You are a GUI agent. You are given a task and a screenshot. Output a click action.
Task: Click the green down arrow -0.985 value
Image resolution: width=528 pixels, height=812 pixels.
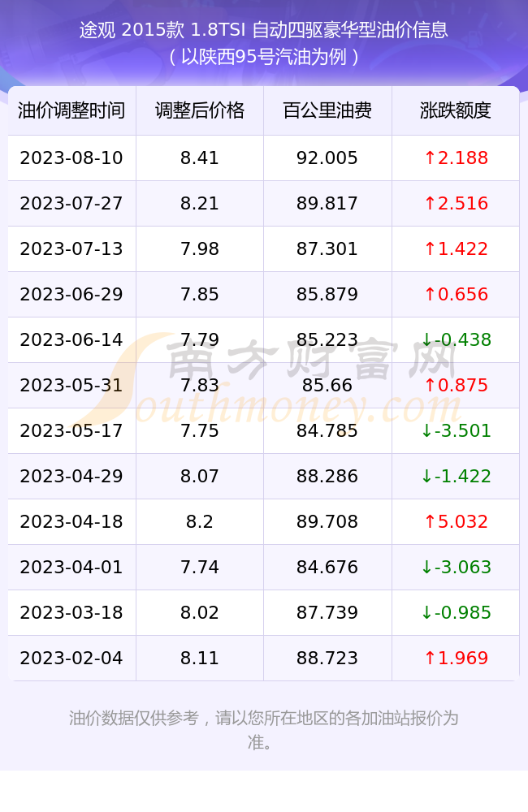click(456, 612)
